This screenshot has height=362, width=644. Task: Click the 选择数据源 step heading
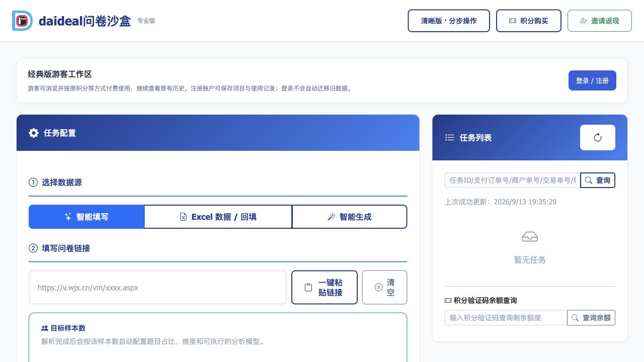[62, 183]
